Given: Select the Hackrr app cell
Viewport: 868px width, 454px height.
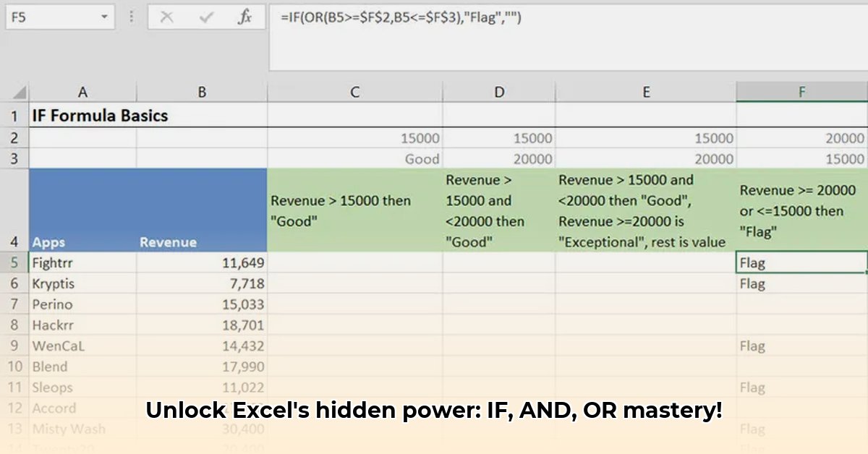Looking at the screenshot, I should click(x=83, y=325).
